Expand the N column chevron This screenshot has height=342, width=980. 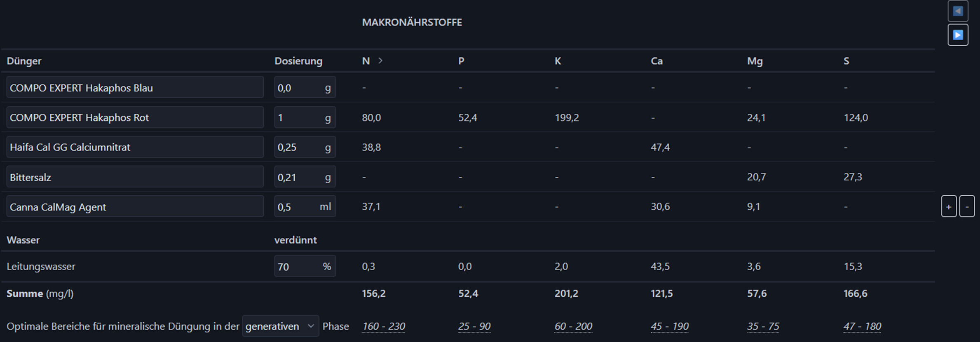click(380, 61)
